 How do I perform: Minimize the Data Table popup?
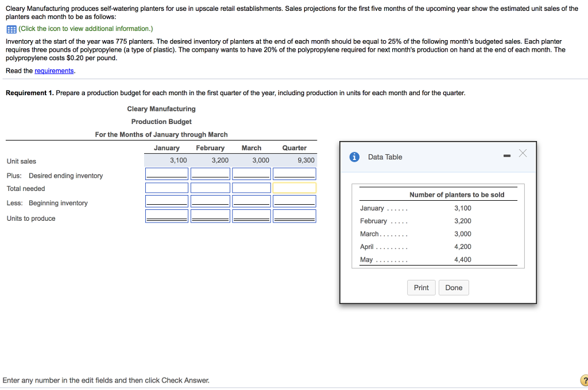pos(506,155)
